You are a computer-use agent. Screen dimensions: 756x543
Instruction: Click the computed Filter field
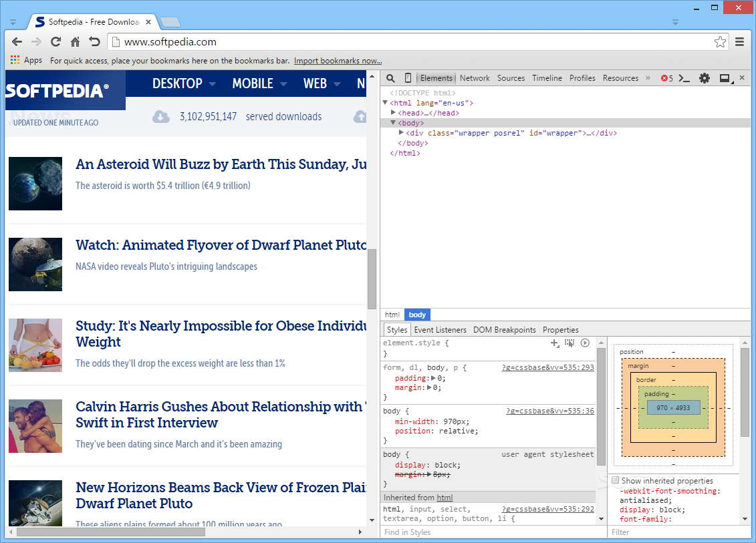[679, 532]
